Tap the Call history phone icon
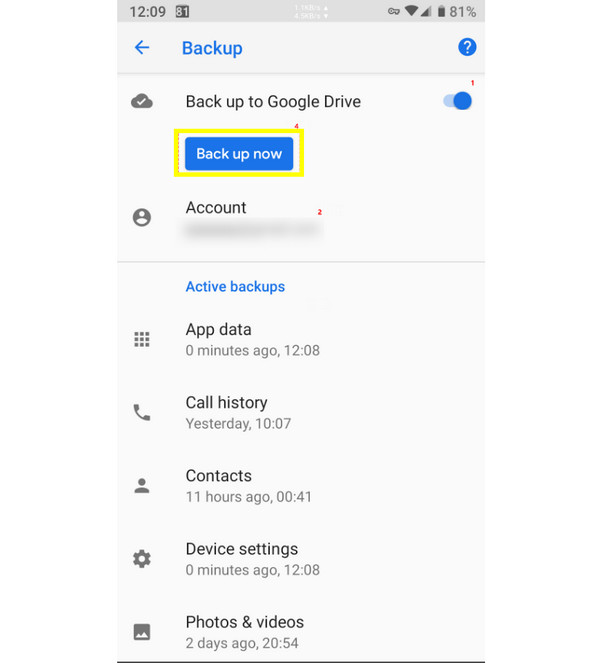Screen dimensions: 600x663 tap(142, 412)
